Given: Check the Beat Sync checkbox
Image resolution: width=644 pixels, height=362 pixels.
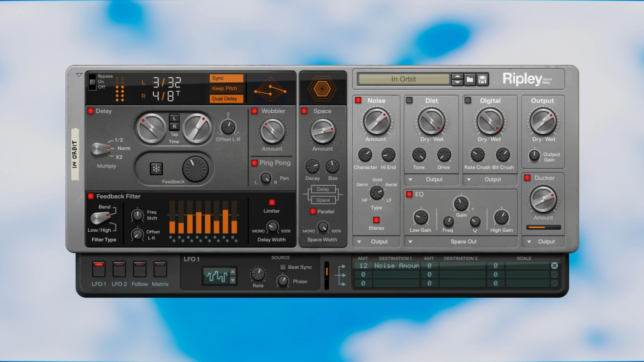Looking at the screenshot, I should tap(283, 267).
